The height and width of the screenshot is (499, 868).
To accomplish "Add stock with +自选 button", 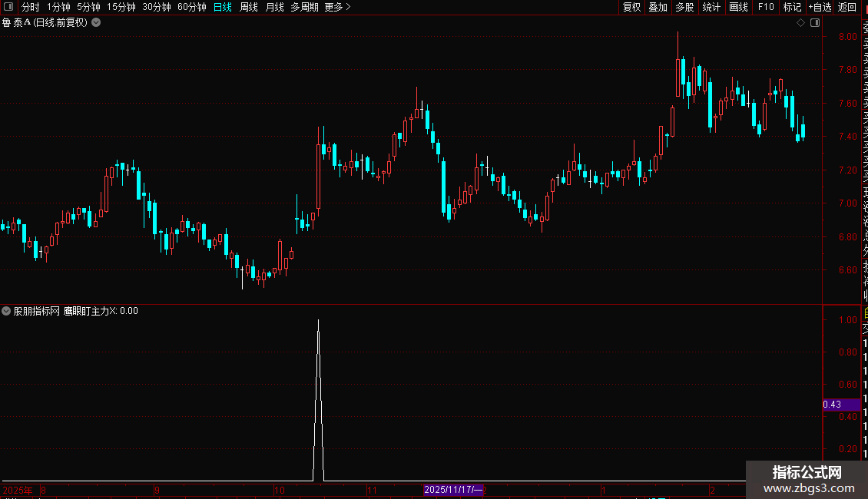I will coord(820,7).
